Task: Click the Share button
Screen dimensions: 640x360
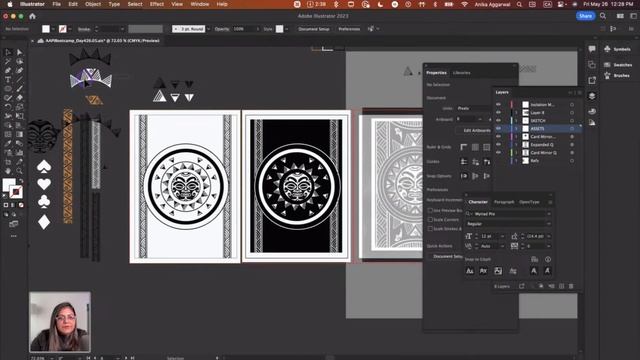Action: coord(585,16)
